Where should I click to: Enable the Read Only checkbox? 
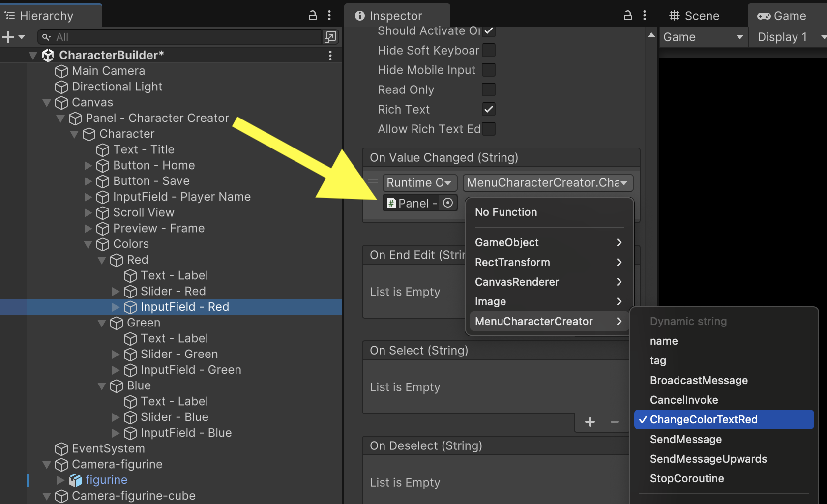coord(488,89)
